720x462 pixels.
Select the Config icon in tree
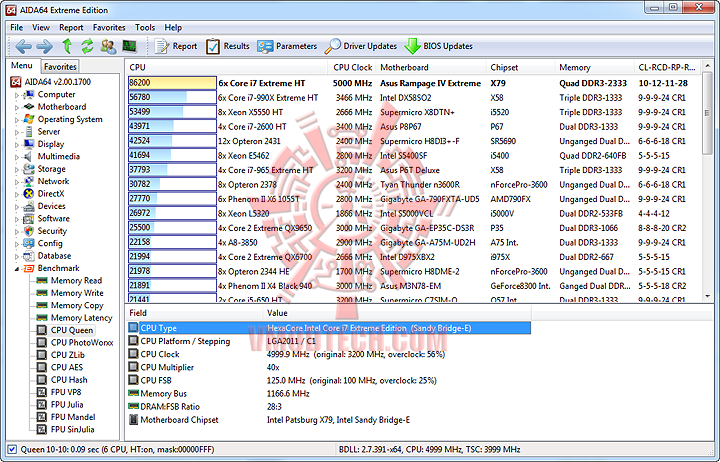click(x=29, y=243)
